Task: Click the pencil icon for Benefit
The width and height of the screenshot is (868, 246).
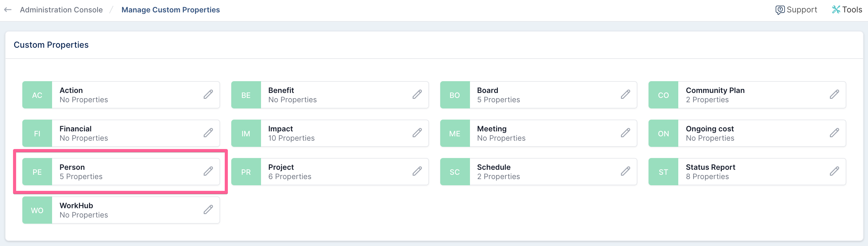Action: 417,94
